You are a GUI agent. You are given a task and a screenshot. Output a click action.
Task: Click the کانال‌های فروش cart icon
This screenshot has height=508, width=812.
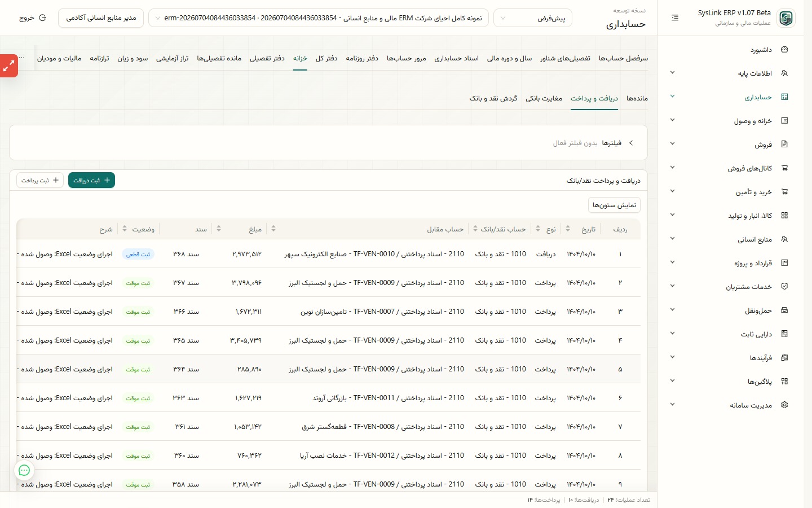point(784,168)
